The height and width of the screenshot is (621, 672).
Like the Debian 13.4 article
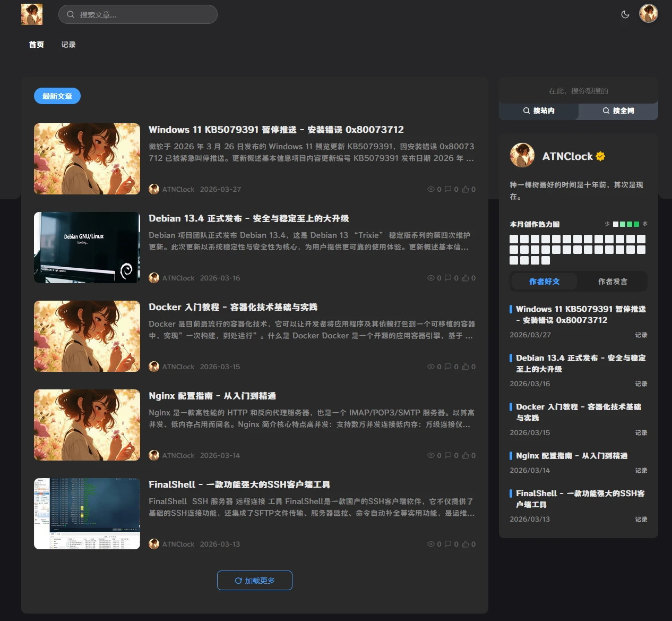click(x=466, y=278)
